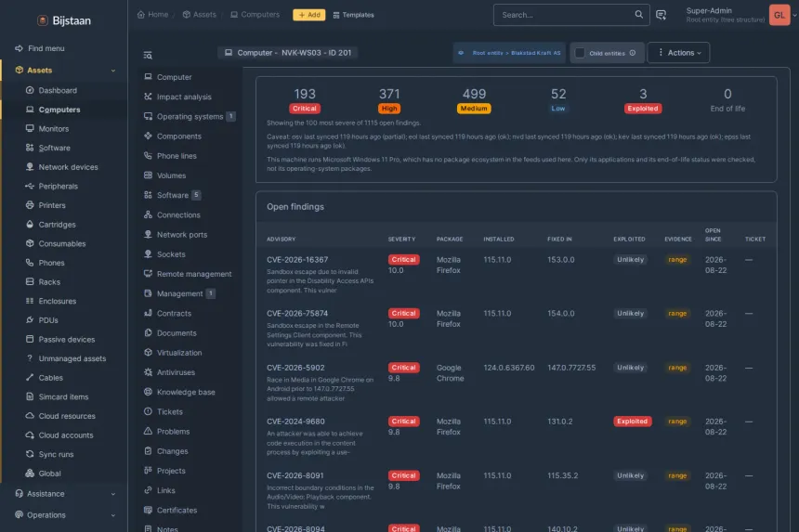Viewport: 799px width, 532px height.
Task: Collapse the Assets menu section chevron
Action: pos(113,71)
